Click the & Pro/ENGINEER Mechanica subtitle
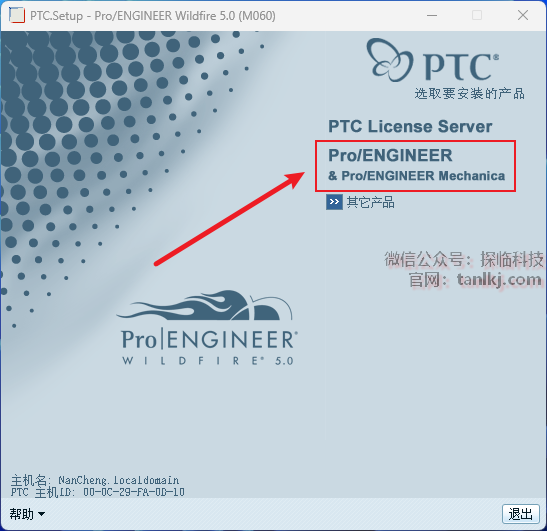The height and width of the screenshot is (531, 547). click(417, 176)
